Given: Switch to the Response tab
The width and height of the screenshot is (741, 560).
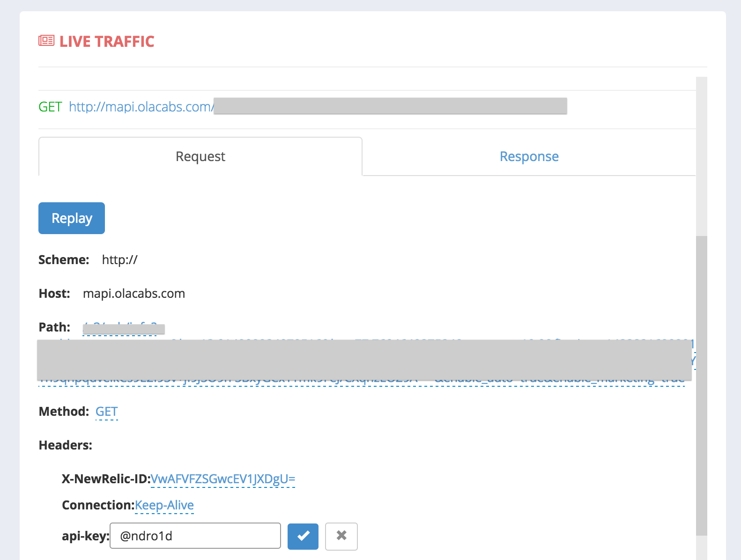Looking at the screenshot, I should (x=529, y=156).
